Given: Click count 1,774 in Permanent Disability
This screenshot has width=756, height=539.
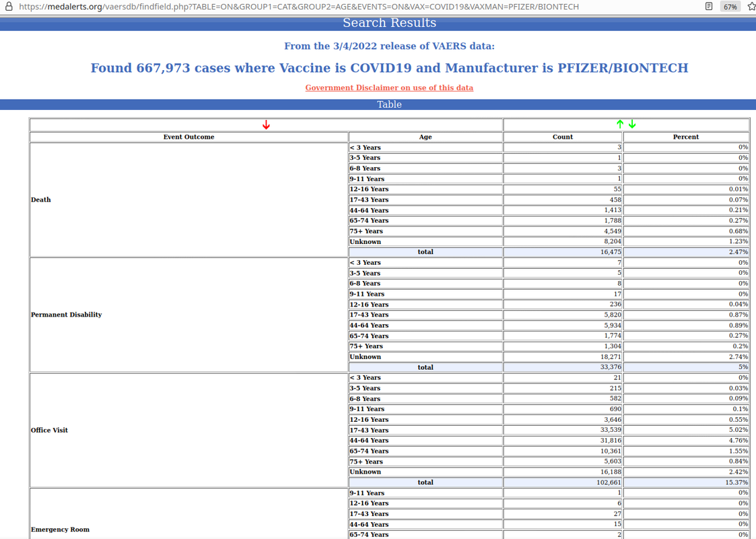Looking at the screenshot, I should pos(563,336).
